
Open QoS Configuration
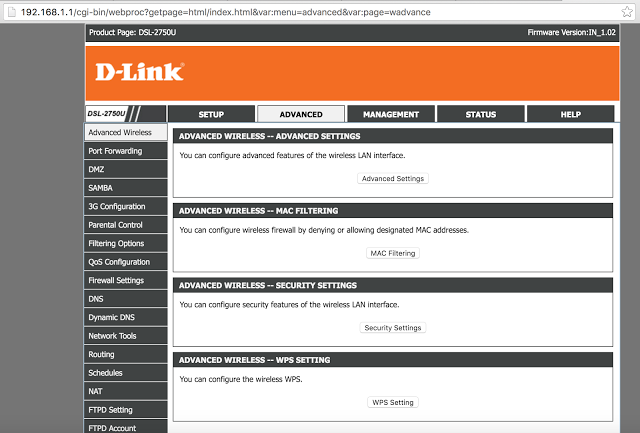126,262
